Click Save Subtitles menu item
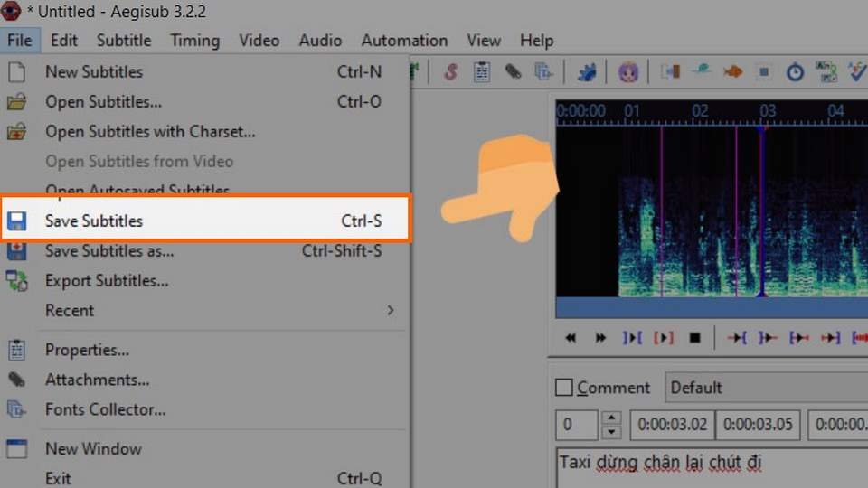 [x=205, y=221]
